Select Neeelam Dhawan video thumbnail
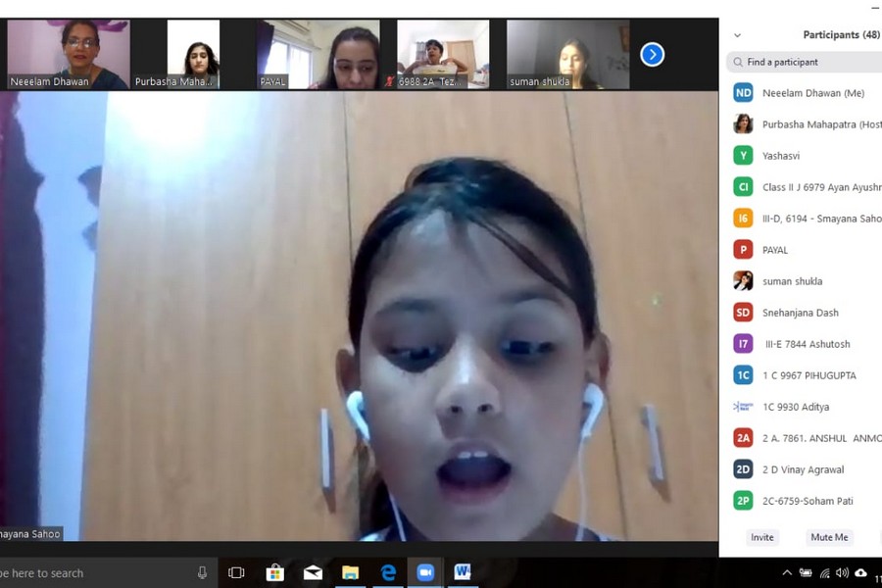The image size is (882, 588). click(68, 55)
